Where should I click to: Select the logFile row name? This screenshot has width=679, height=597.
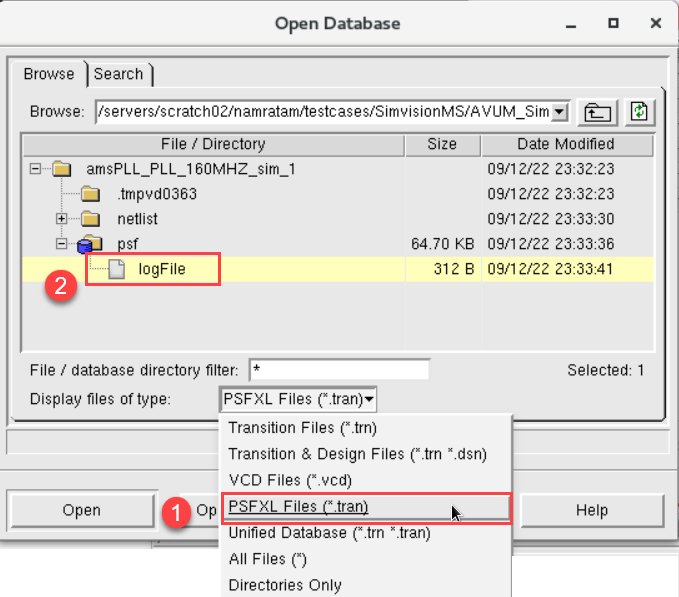pos(162,269)
